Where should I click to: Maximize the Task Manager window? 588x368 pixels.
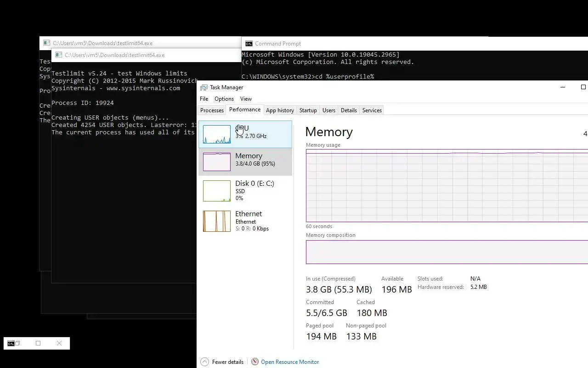pyautogui.click(x=583, y=87)
